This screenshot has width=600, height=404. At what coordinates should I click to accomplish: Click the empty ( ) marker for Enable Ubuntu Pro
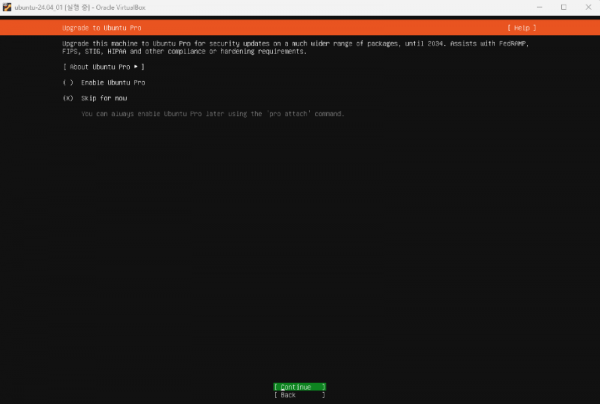coord(68,82)
